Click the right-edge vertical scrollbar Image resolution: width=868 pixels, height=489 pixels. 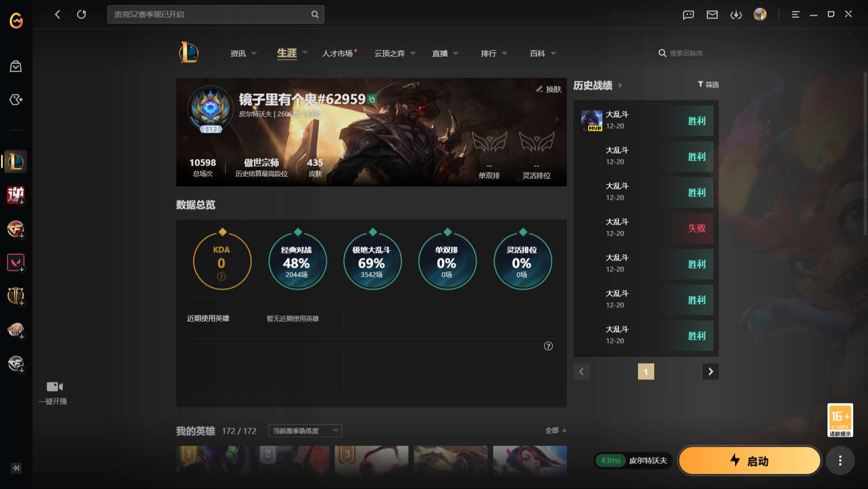865,154
